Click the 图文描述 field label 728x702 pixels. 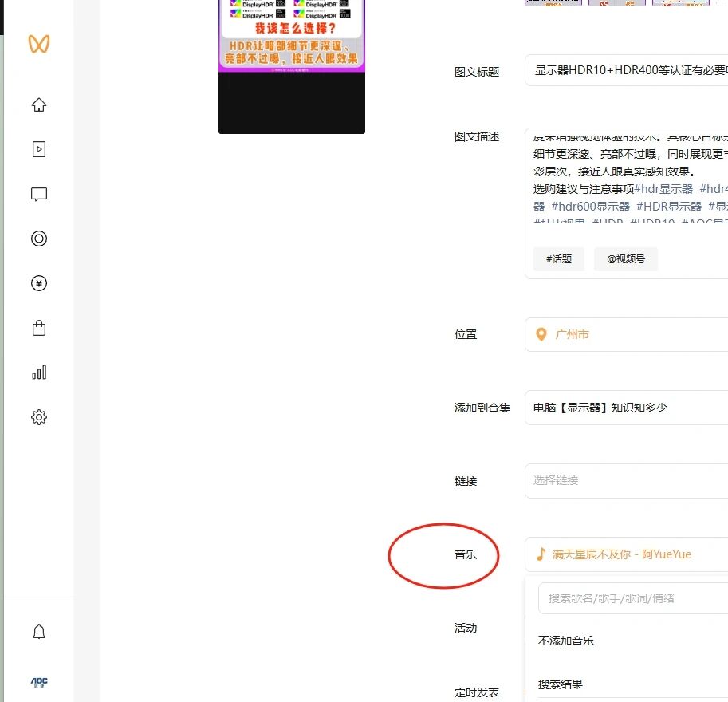point(477,136)
